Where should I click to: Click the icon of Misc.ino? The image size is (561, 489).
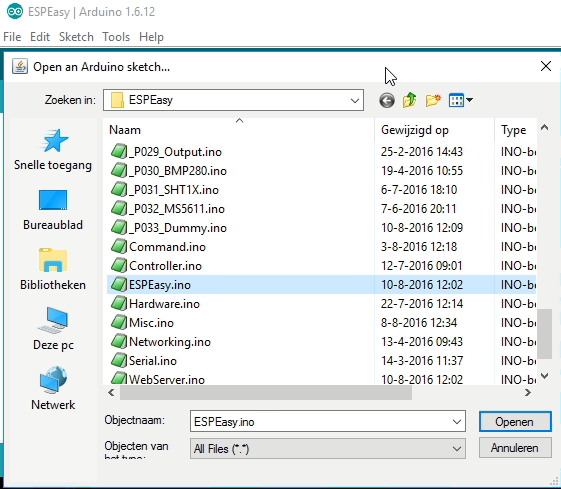(x=119, y=323)
